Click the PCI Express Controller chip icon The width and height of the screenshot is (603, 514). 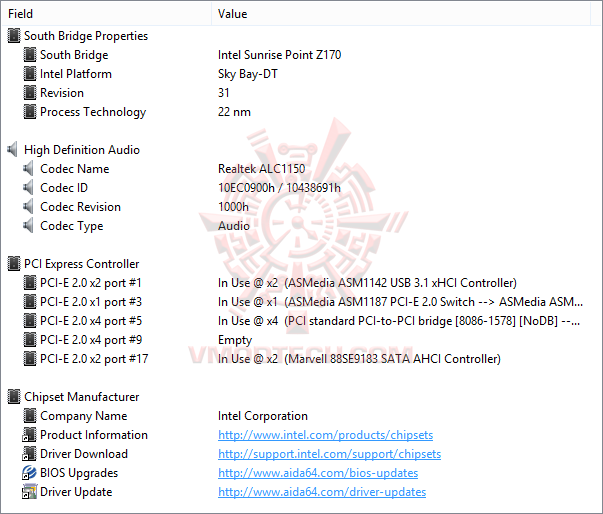(x=14, y=264)
